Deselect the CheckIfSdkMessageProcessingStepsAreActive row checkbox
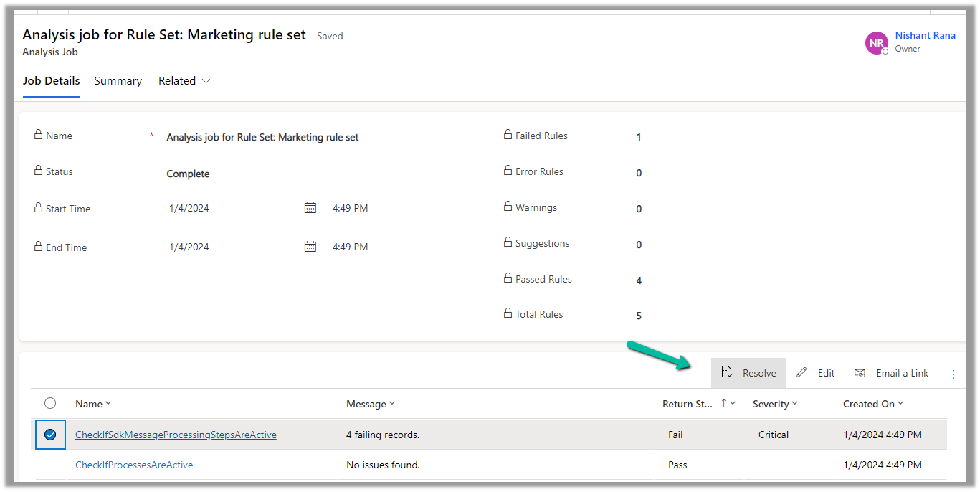The height and width of the screenshot is (492, 980). [50, 435]
